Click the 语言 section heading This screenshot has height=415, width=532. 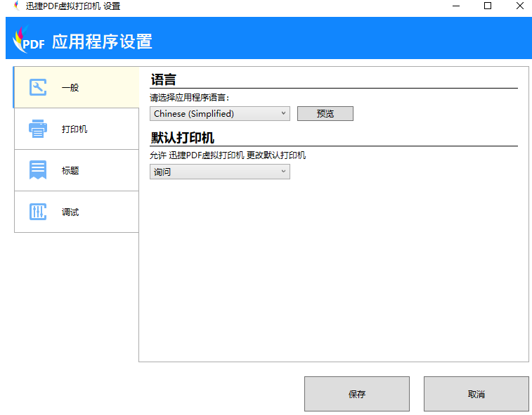(x=163, y=79)
